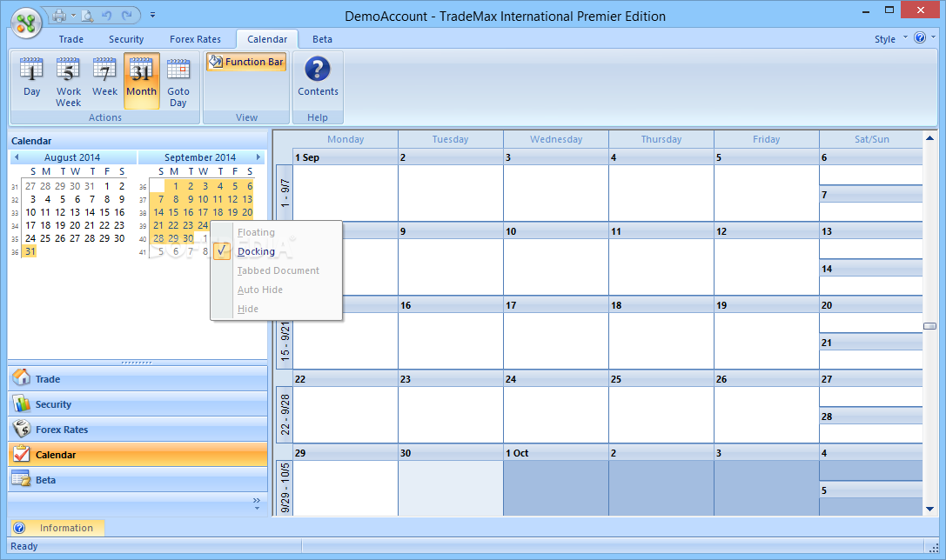Click September 2014 month header

pos(199,157)
